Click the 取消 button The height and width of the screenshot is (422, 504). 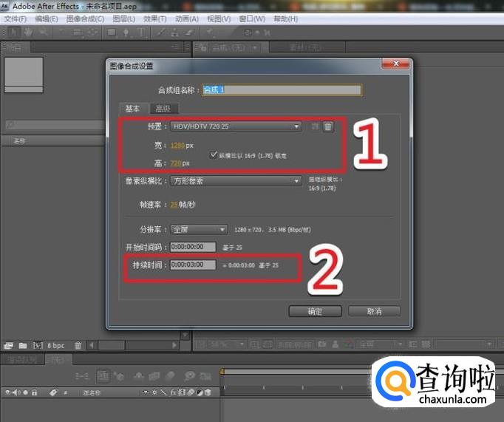(x=374, y=311)
